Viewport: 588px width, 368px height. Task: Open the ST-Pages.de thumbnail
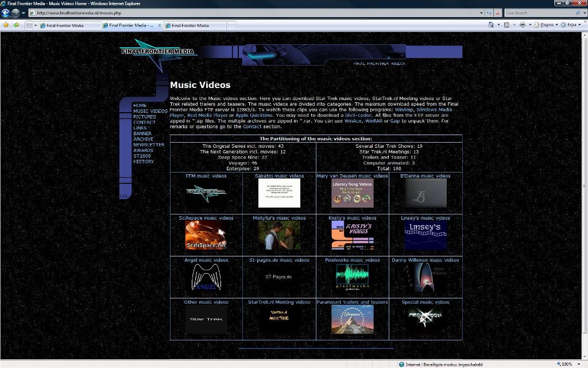280,277
